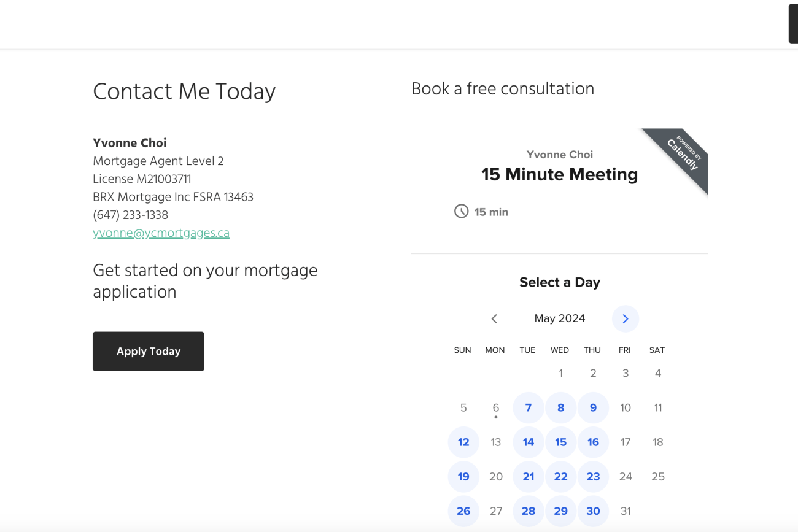
Task: Pick May 8 for the meeting
Action: pyautogui.click(x=560, y=407)
